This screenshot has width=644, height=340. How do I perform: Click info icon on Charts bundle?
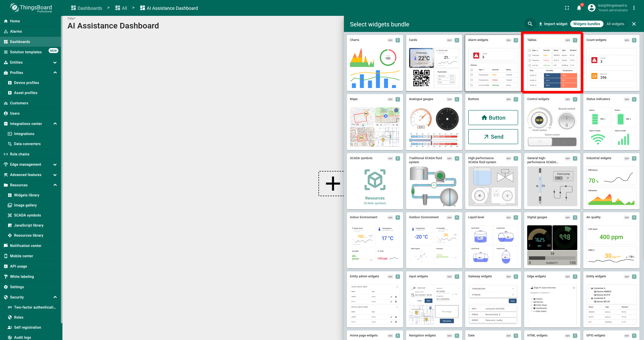[x=398, y=40]
